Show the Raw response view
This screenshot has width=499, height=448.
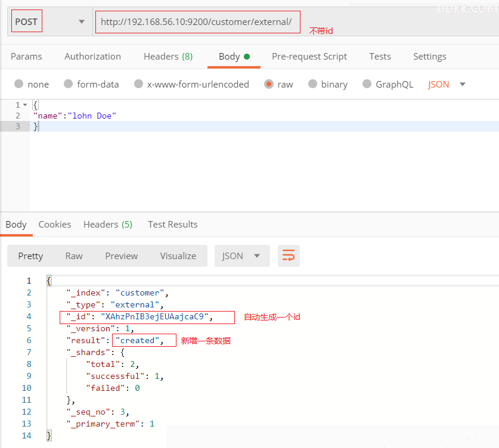pos(74,256)
